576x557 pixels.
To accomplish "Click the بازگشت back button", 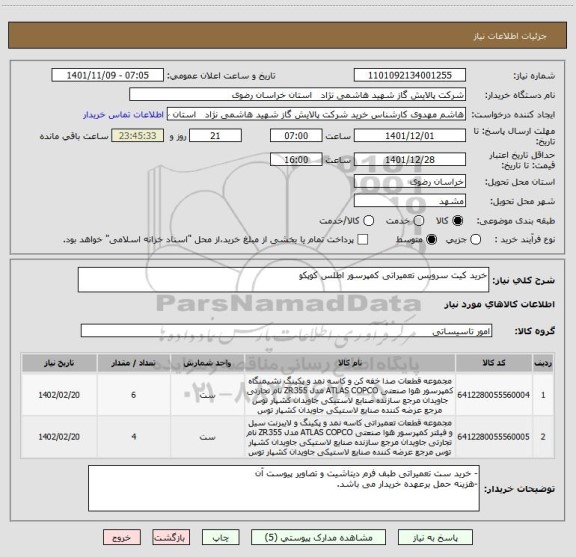I will click(x=171, y=538).
